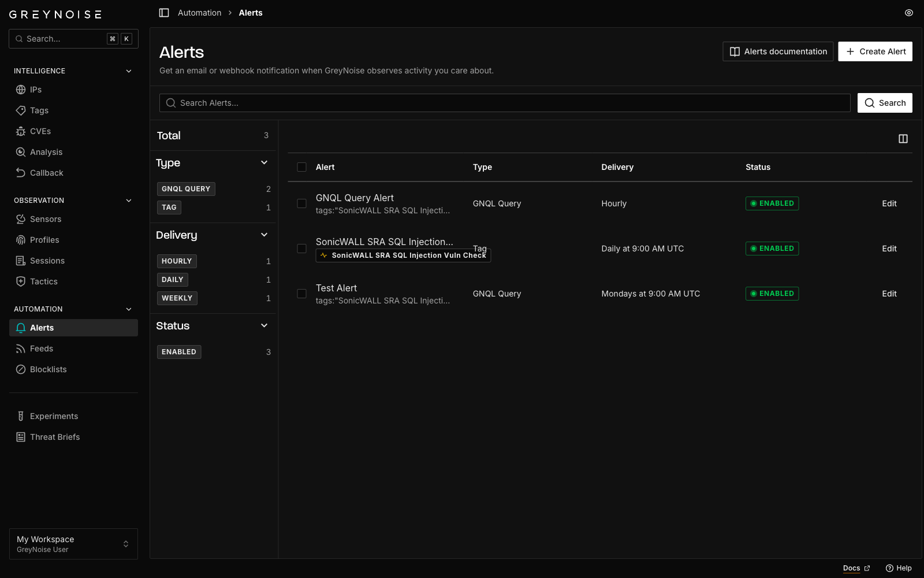Edit the Test Alert
Viewport: 924px width, 578px height.
click(889, 294)
